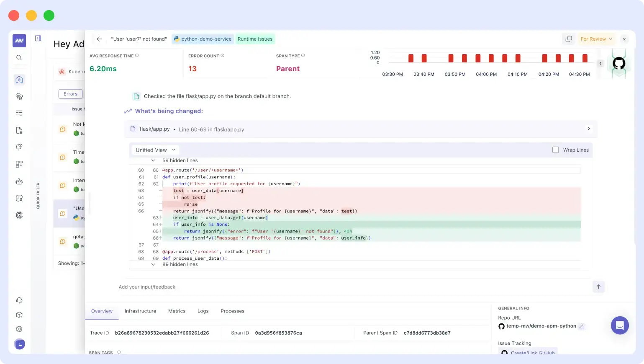Click the Trace ID value b26a89678230532edabb27f666261d26
Screen dimensions: 644x364
(x=162, y=333)
